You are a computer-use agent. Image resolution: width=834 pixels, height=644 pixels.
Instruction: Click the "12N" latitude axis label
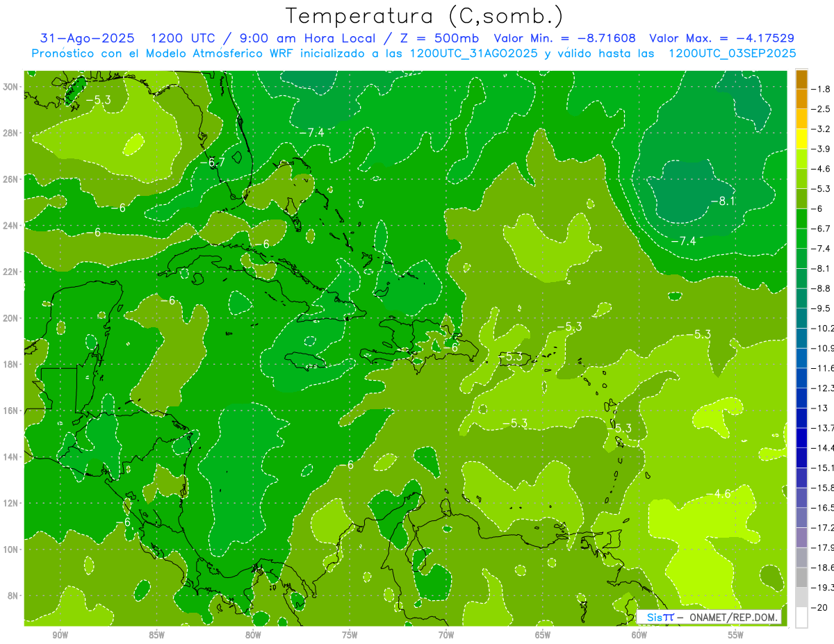[x=11, y=503]
